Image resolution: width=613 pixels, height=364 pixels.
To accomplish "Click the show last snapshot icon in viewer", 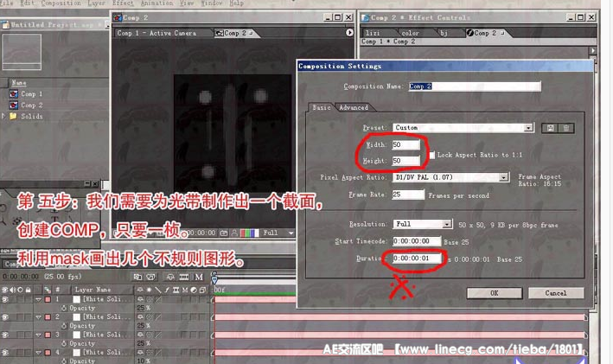I will pyautogui.click(x=234, y=233).
